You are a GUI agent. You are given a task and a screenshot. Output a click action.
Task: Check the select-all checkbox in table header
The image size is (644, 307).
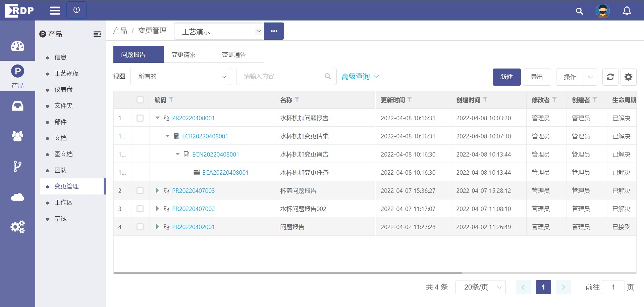140,100
